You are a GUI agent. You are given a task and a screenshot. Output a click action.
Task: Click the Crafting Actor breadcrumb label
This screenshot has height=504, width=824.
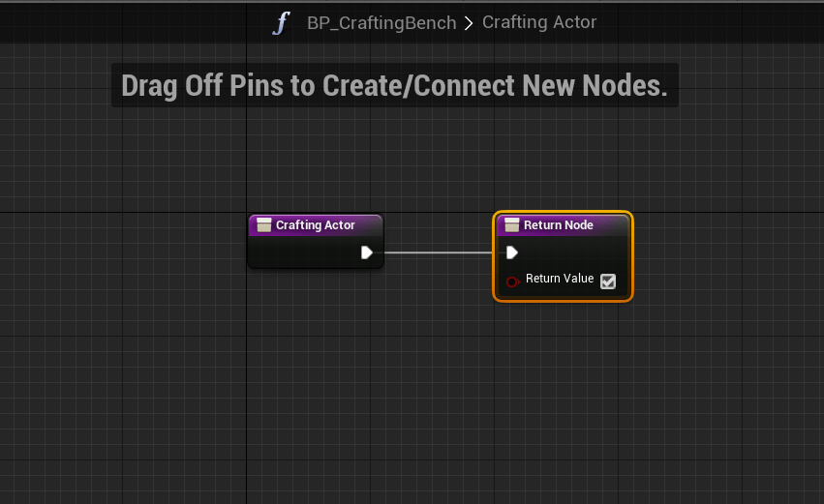tap(539, 22)
